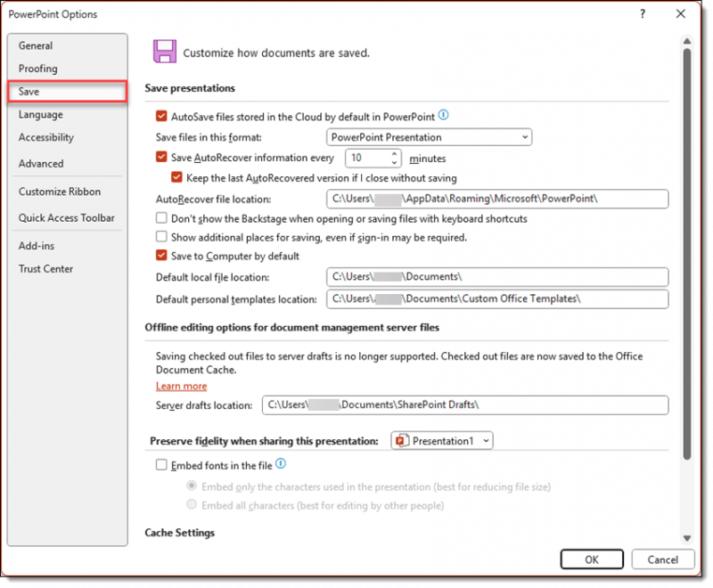Enable Don't show the Backstage checkbox

161,218
